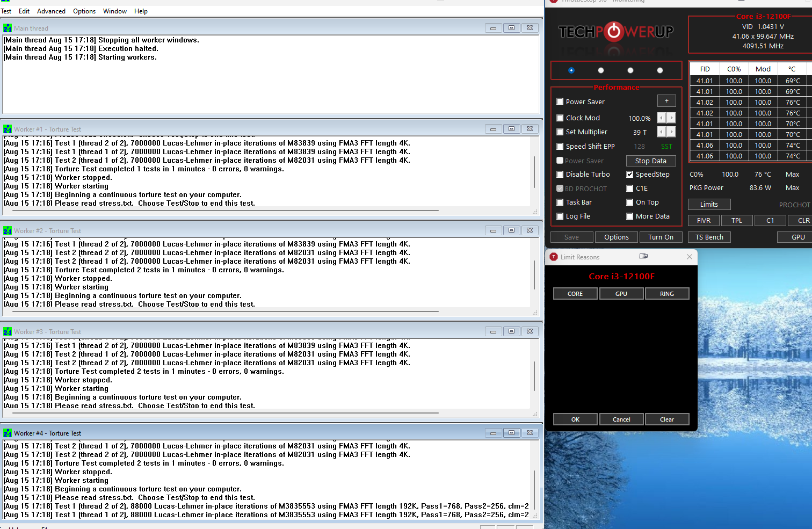812x529 pixels.
Task: Enable the Task Bar checkbox
Action: coord(560,202)
